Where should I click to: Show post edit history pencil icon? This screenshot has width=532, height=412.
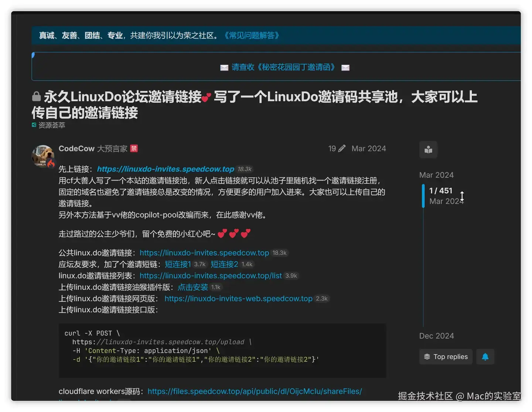(342, 148)
